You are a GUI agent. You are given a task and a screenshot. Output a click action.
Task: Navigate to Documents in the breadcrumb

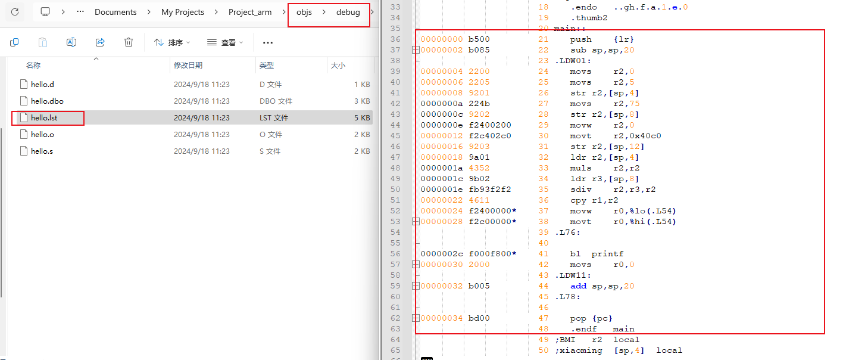point(115,12)
